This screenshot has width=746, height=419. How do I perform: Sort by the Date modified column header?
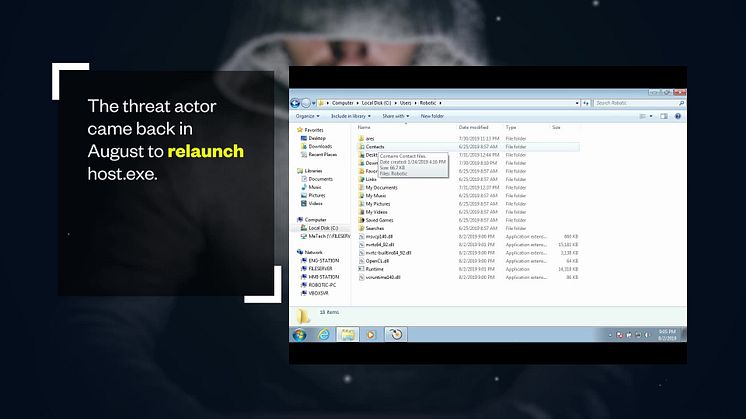coord(473,128)
